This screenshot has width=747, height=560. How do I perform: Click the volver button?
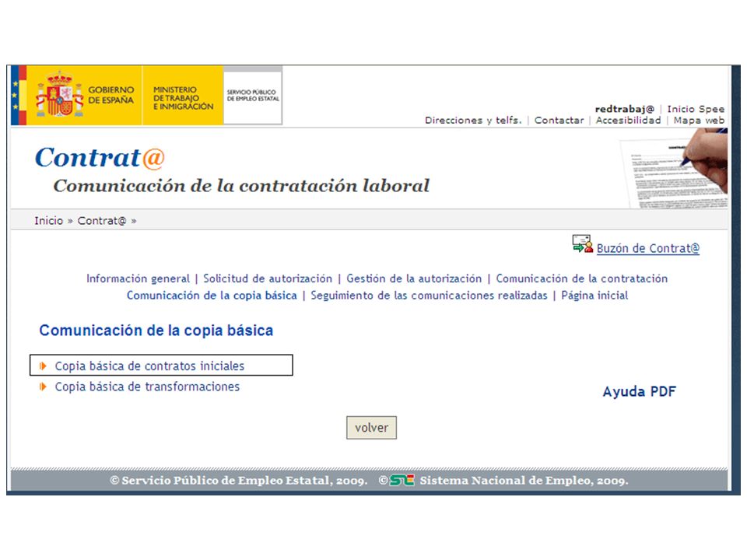click(x=371, y=428)
